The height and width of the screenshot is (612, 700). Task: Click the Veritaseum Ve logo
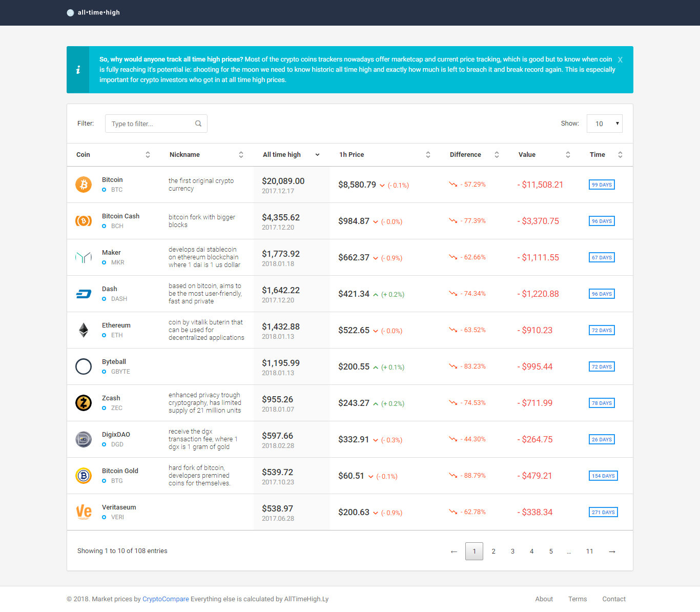84,512
